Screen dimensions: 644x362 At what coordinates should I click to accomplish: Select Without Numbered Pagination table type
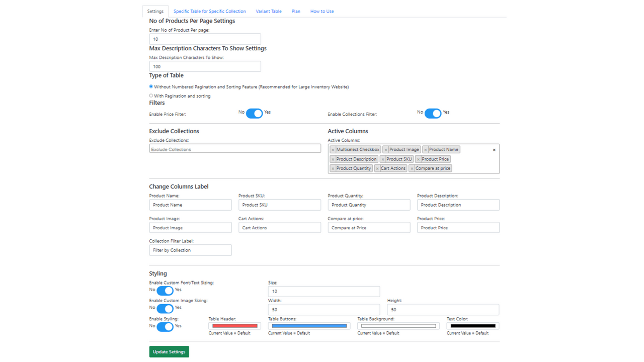tap(151, 86)
